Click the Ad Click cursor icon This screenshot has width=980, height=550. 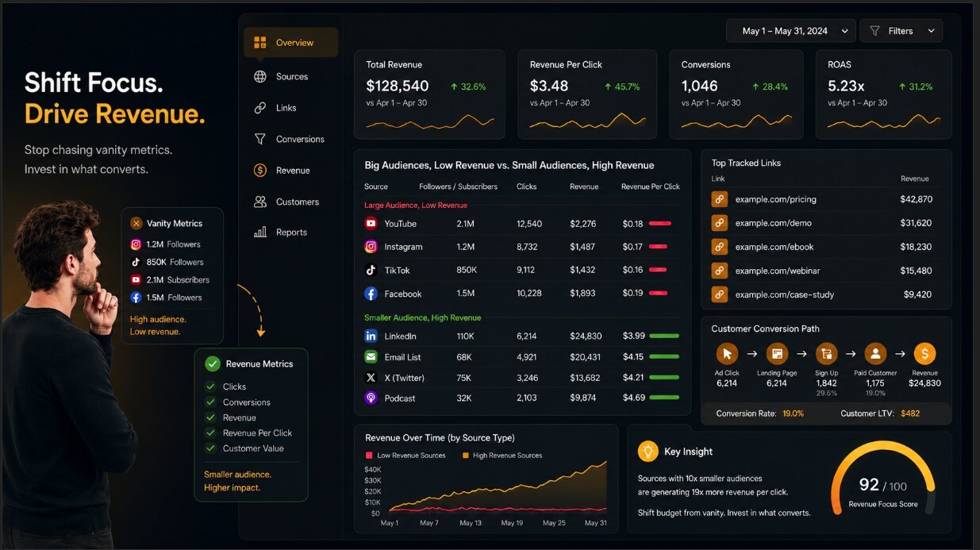(x=727, y=353)
